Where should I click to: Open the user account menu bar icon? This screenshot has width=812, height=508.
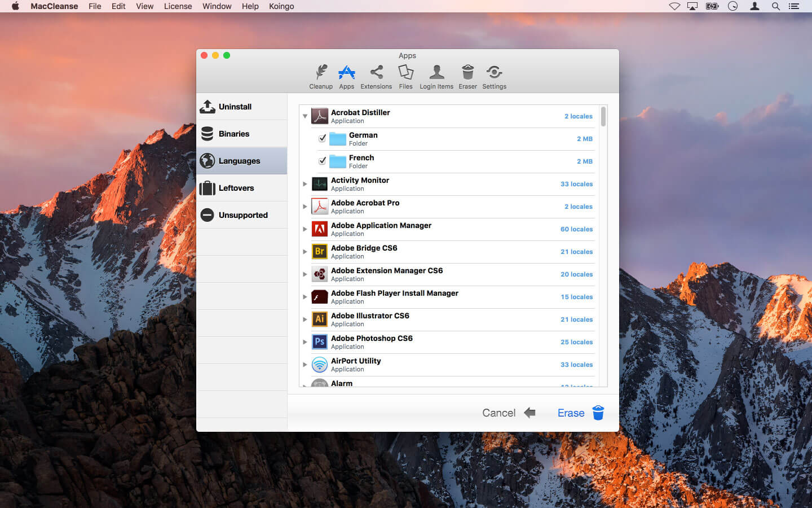click(x=754, y=6)
